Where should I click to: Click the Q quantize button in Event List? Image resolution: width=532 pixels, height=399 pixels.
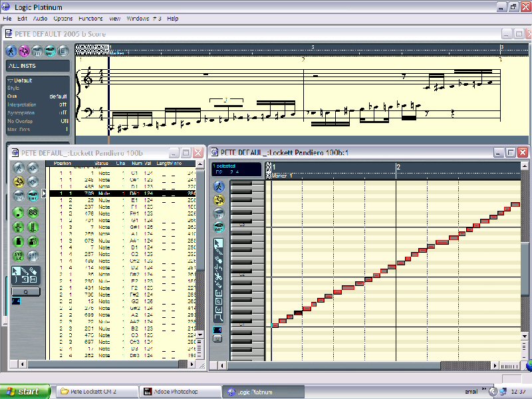25,291
